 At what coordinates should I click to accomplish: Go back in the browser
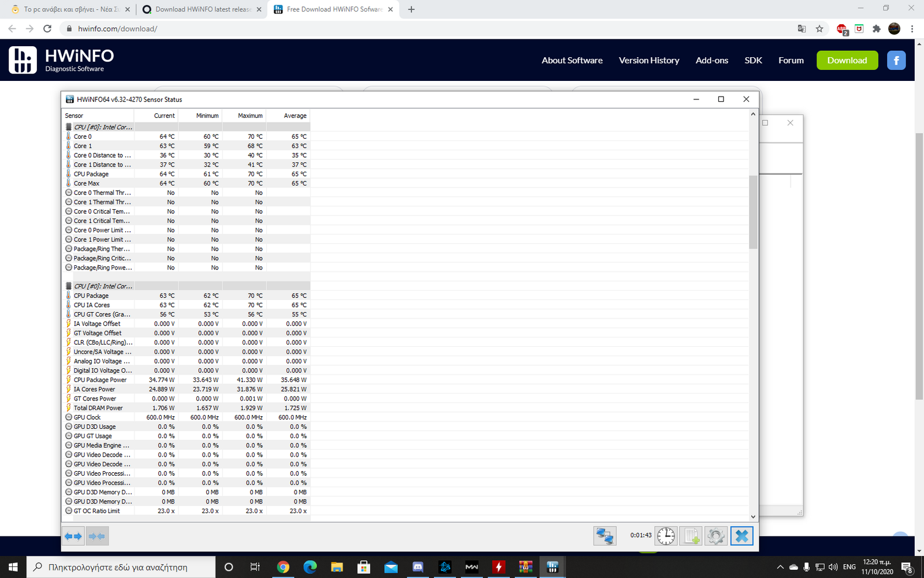pos(12,28)
